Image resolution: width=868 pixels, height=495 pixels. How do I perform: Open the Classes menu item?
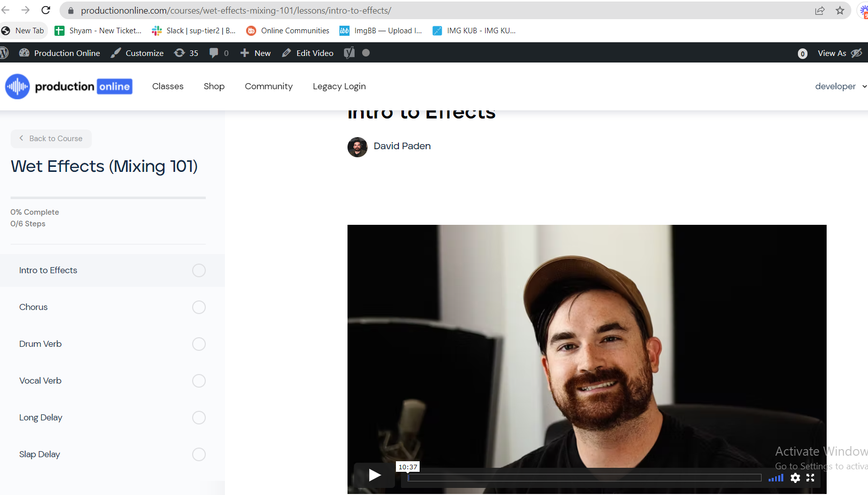click(168, 87)
